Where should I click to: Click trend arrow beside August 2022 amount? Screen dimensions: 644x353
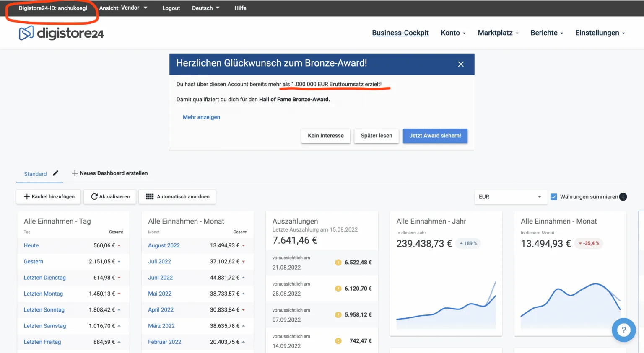(x=244, y=245)
